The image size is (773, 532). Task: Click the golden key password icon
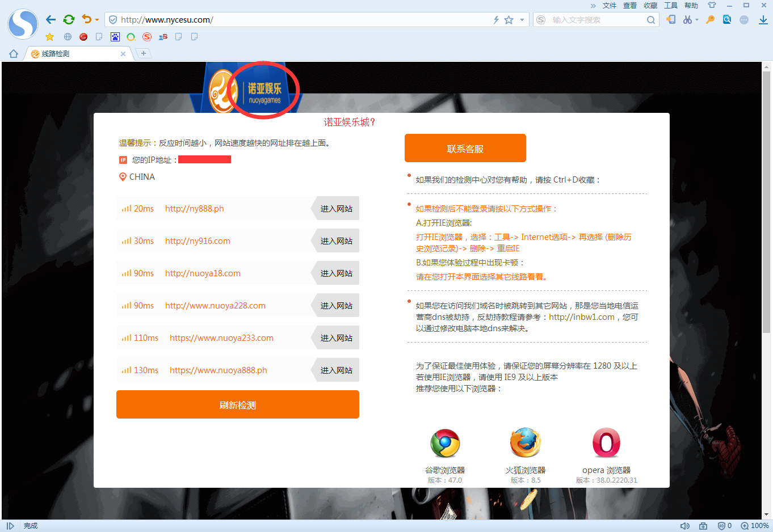710,20
